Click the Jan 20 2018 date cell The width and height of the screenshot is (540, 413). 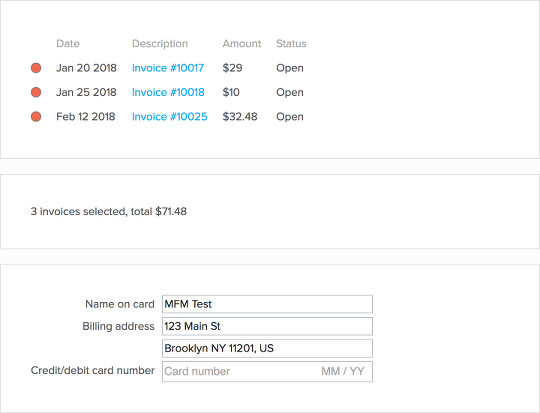tap(86, 68)
